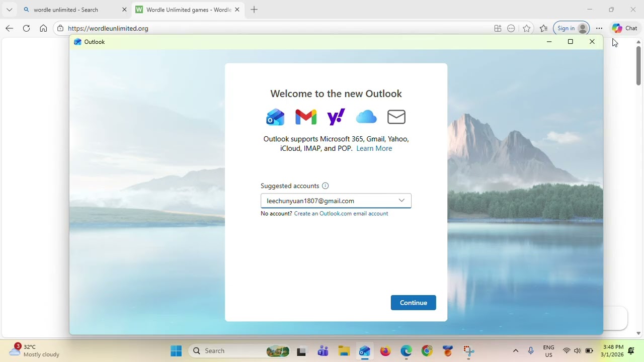This screenshot has width=644, height=362.
Task: Click the info icon beside Suggested accounts
Action: [325, 186]
